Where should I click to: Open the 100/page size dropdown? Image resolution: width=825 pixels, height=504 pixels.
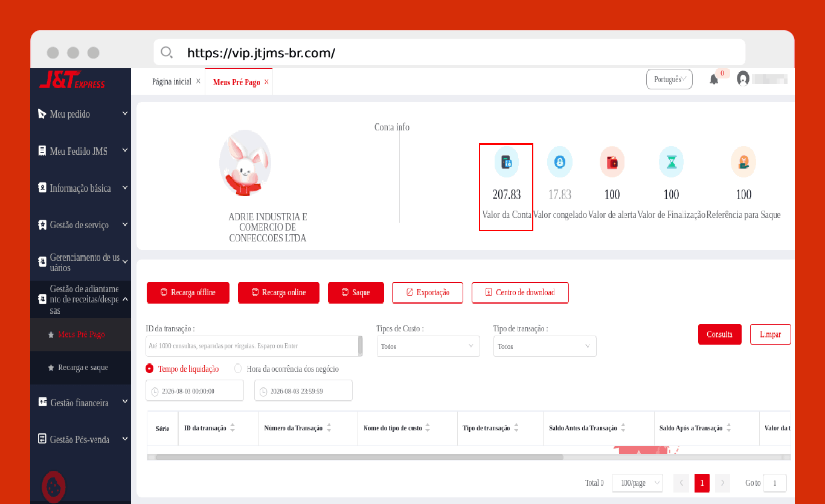pos(637,483)
